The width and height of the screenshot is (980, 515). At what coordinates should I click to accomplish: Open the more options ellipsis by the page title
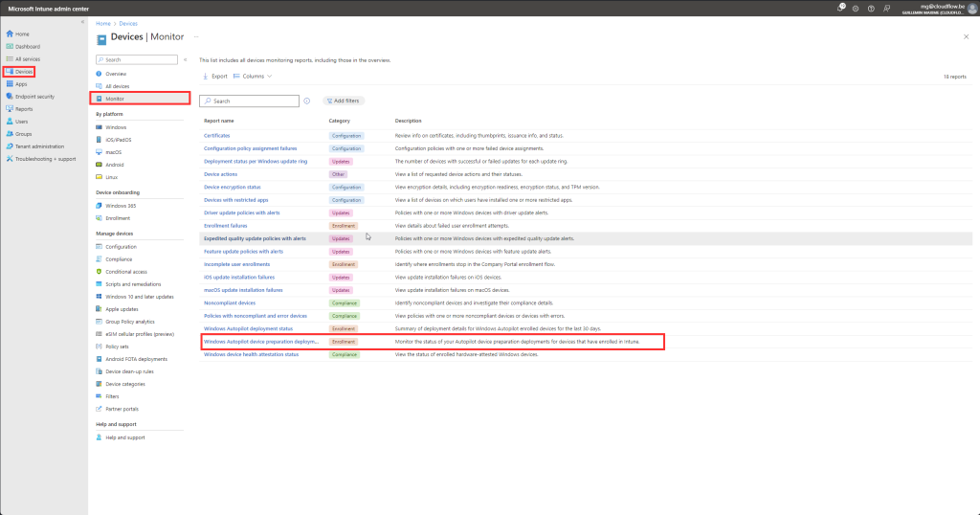click(x=196, y=37)
